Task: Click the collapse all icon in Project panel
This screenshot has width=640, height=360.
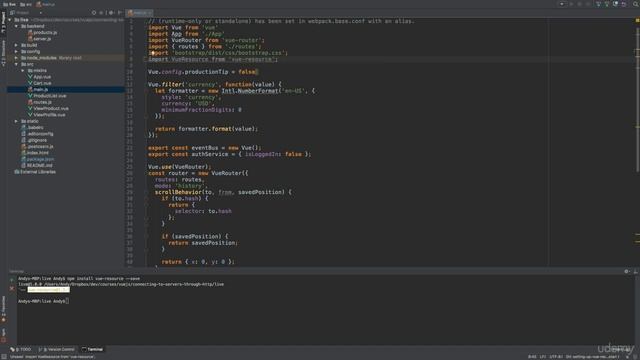Action: [102, 13]
